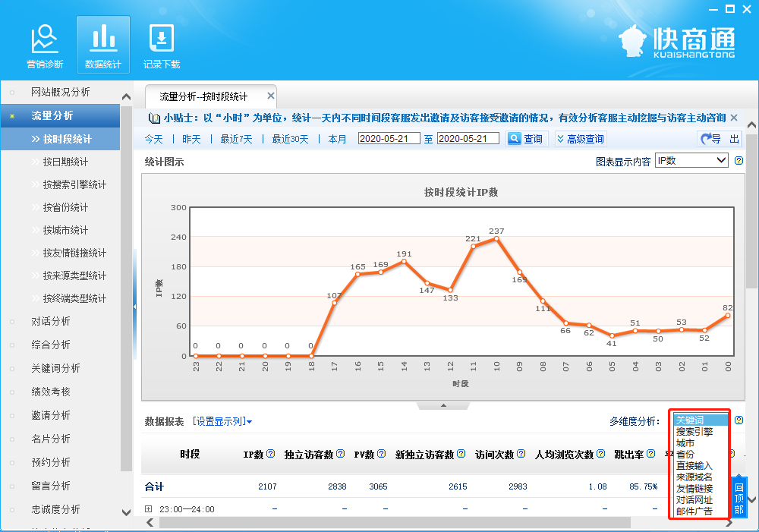Click the 查询 search magnifier button
The image size is (759, 532).
(526, 139)
